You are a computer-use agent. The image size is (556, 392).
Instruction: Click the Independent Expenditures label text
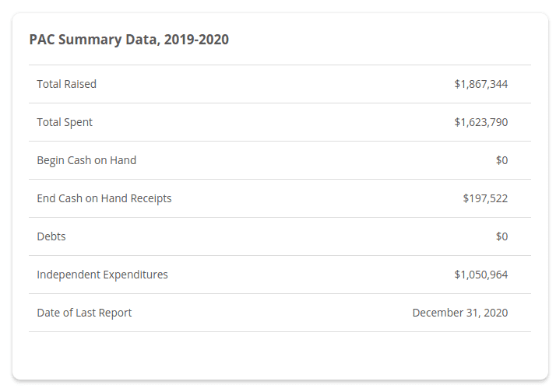click(x=102, y=275)
